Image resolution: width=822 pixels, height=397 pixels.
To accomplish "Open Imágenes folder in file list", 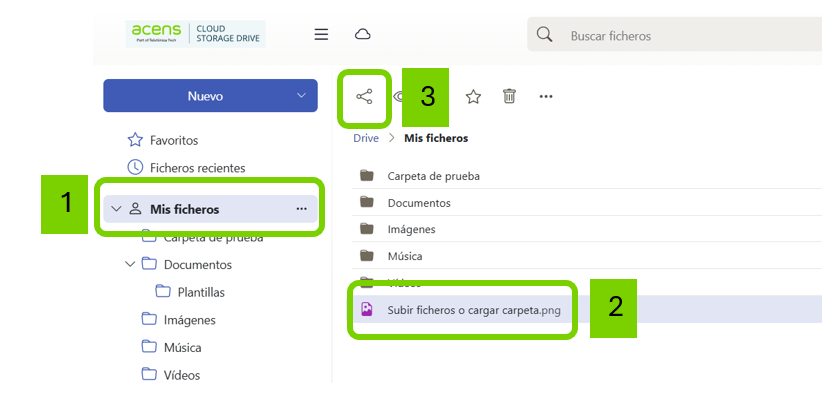I will click(x=412, y=229).
